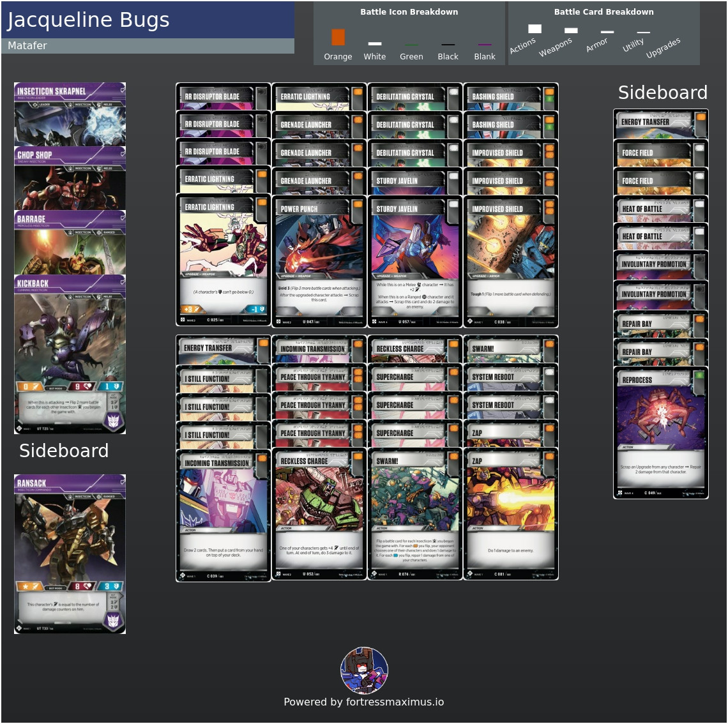Click the orange bar in Battle Icon Breakdown
Viewport: 728px width, 724px height.
pyautogui.click(x=338, y=37)
